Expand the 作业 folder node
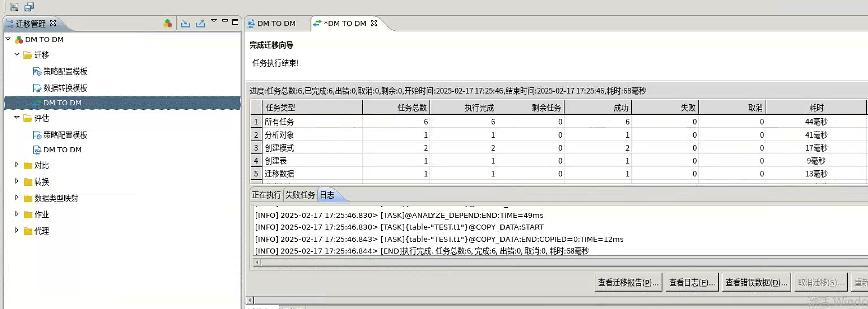The image size is (868, 309). pos(17,214)
